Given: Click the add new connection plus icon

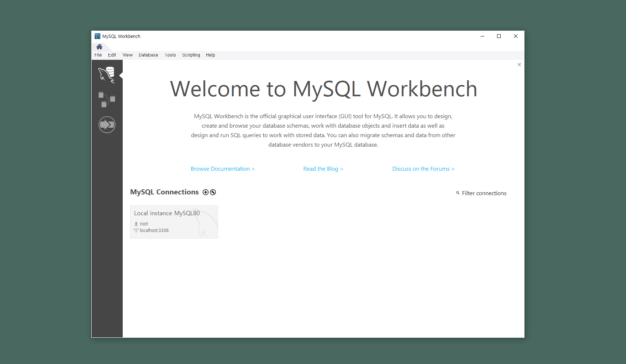Looking at the screenshot, I should coord(206,192).
